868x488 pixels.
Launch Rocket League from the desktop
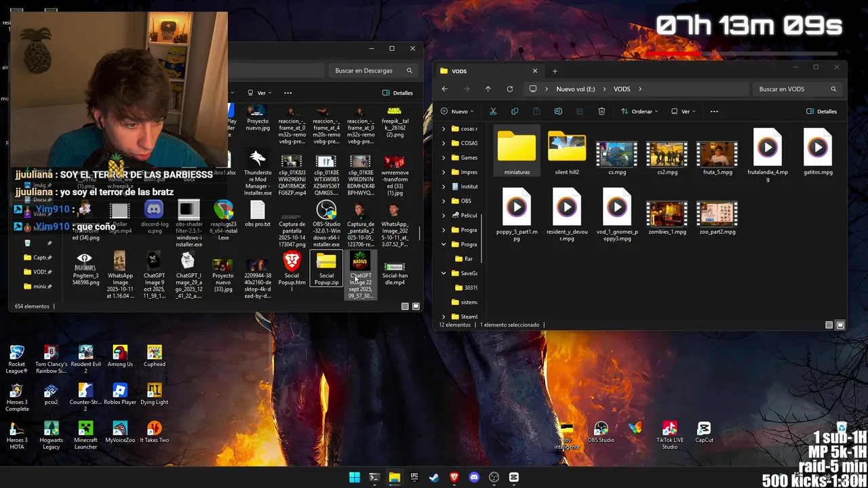coord(17,359)
